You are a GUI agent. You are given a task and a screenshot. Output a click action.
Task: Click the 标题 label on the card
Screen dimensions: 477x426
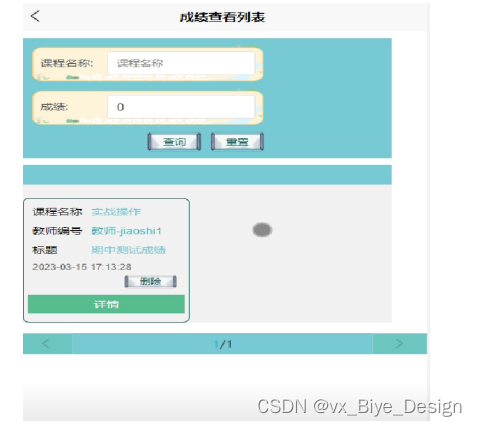[x=45, y=250]
